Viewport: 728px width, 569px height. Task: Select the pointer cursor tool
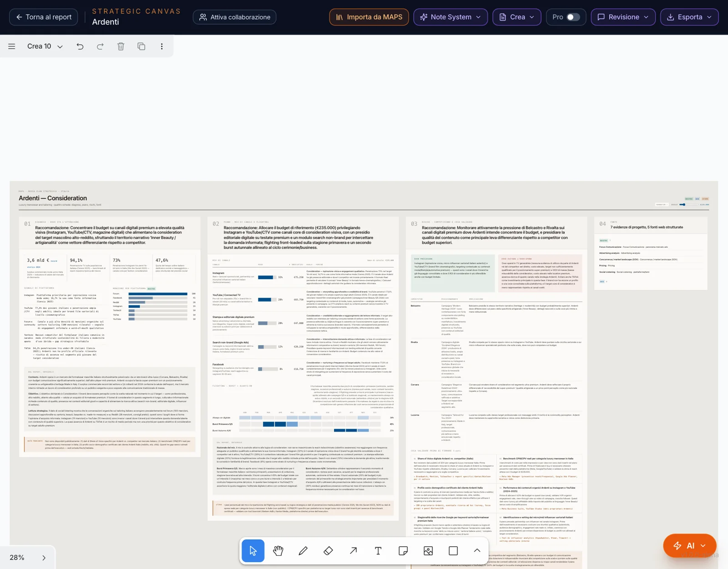[x=253, y=551]
